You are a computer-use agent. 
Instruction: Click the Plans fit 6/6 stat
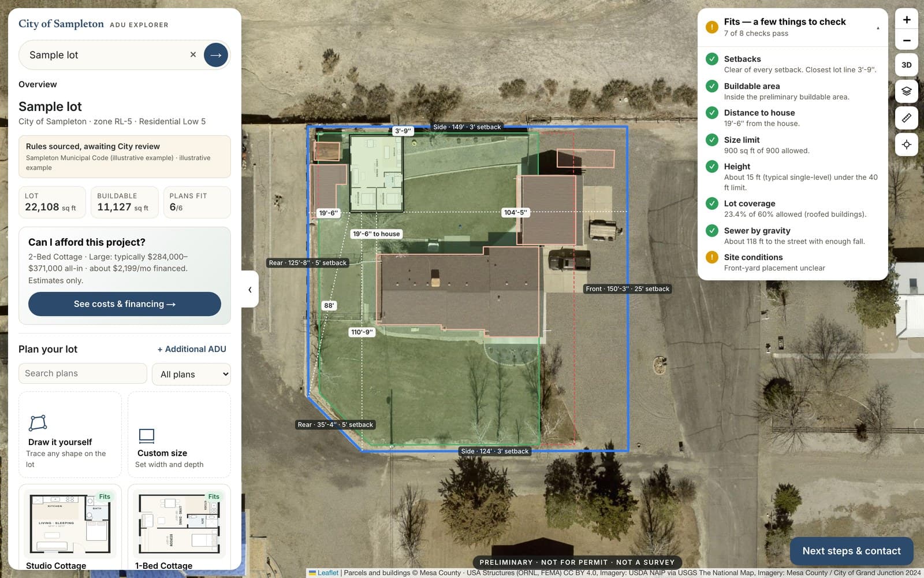[x=197, y=202]
